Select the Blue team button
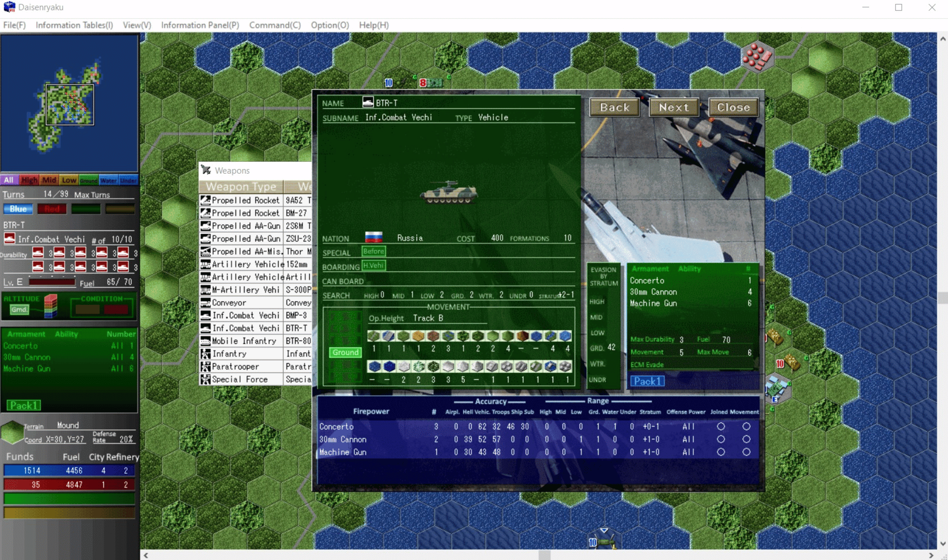The width and height of the screenshot is (948, 560). (18, 209)
